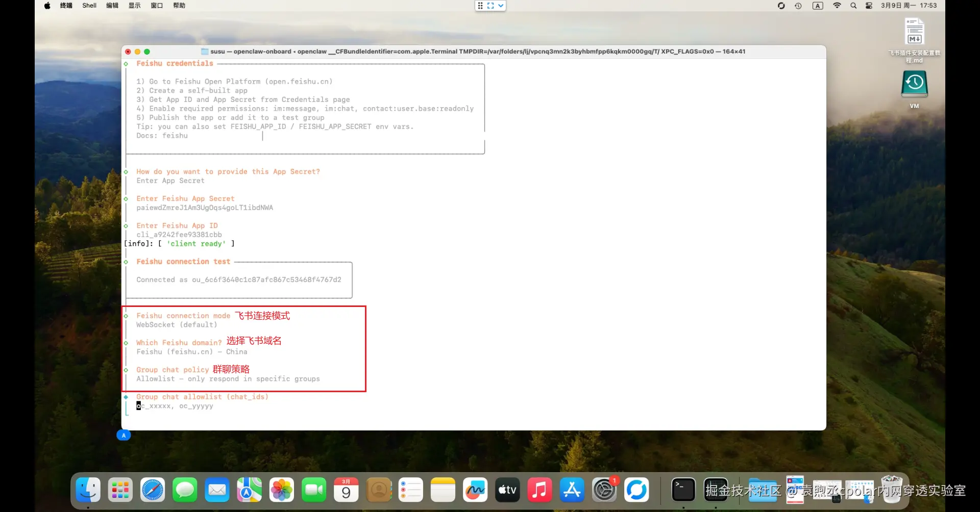Click the Terminal icon in the Dock
Screen dimensions: 980x512
click(x=683, y=490)
